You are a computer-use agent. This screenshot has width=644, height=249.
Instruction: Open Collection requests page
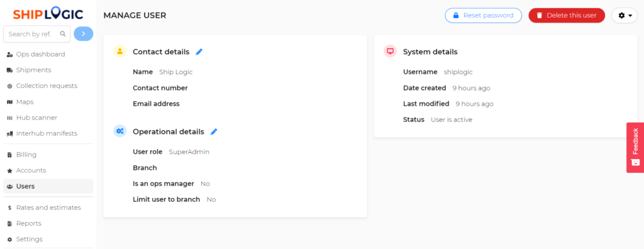coord(48,86)
